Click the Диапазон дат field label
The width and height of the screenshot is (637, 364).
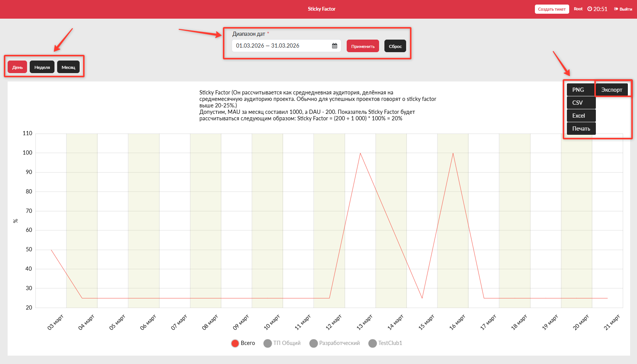coord(249,34)
